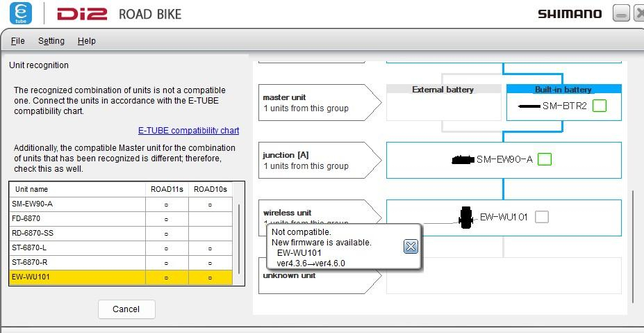Click the E-tube app logo icon
Viewport: 644px width, 333px height.
click(21, 13)
